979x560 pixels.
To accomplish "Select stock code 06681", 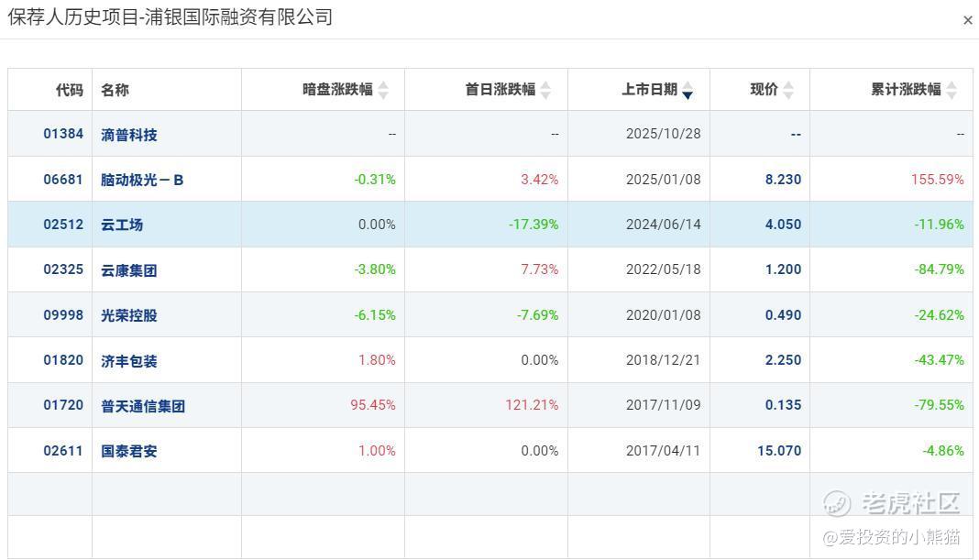I will [63, 179].
